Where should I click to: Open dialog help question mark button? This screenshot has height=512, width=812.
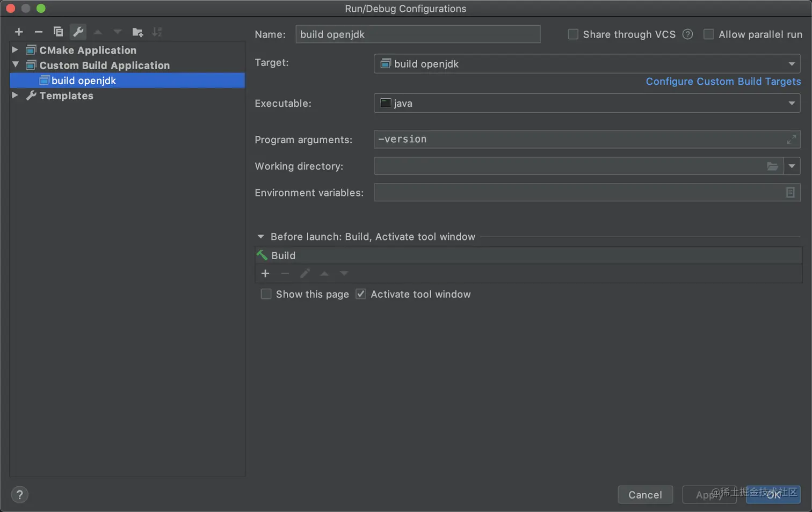pos(20,495)
